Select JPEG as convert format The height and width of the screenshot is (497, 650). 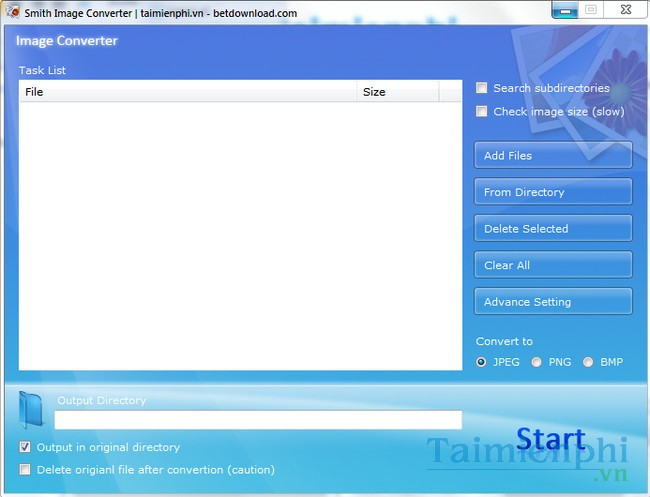(481, 362)
